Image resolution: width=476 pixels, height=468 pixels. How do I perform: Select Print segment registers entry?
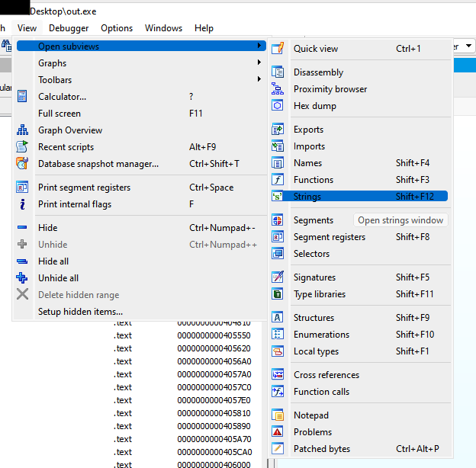tap(141, 188)
